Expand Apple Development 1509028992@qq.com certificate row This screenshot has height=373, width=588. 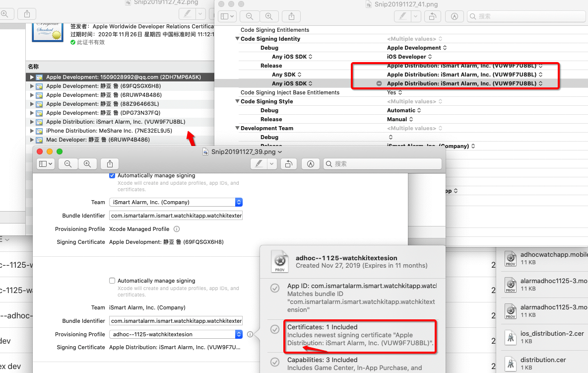32,77
